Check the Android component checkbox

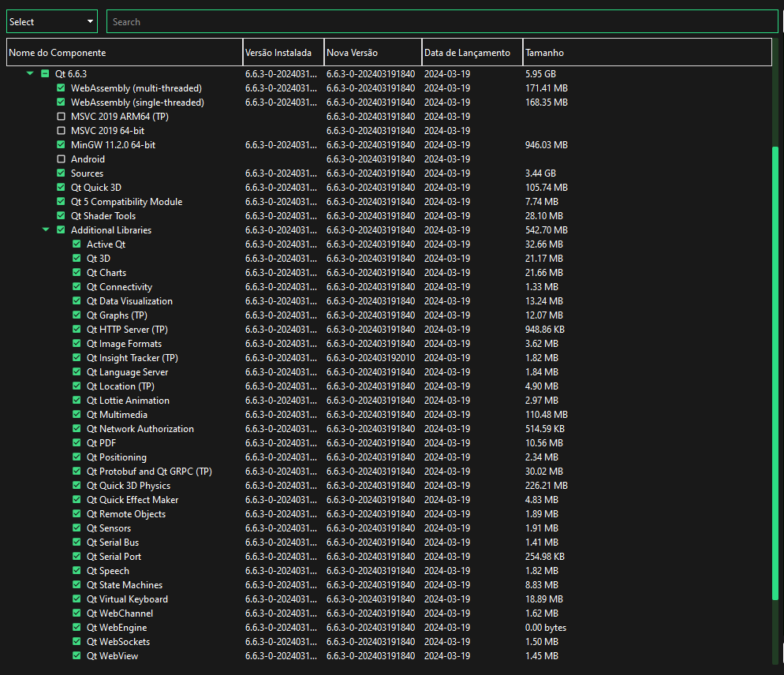click(x=61, y=159)
